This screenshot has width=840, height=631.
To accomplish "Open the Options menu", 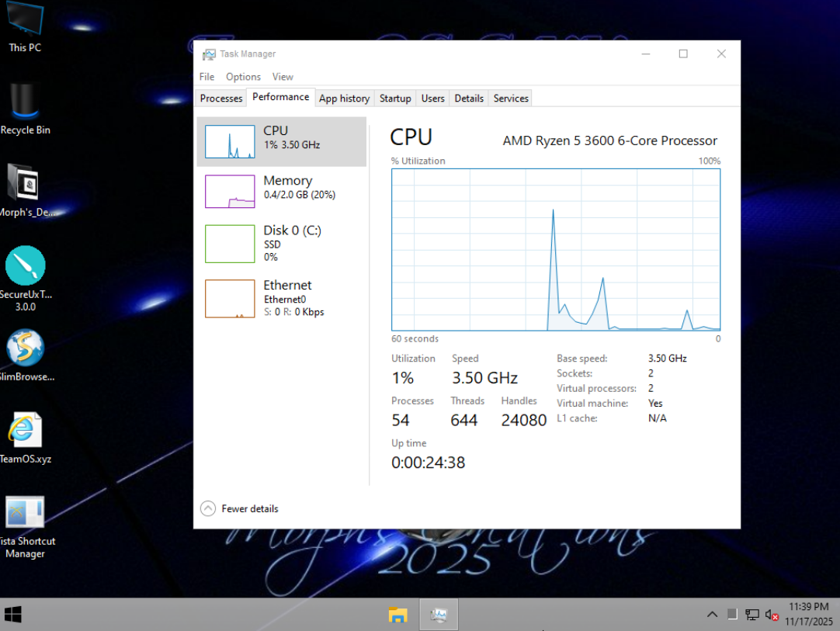I will point(243,77).
